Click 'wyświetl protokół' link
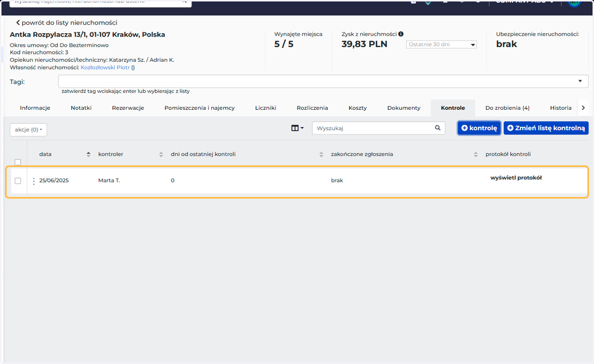The image size is (594, 364). (516, 178)
